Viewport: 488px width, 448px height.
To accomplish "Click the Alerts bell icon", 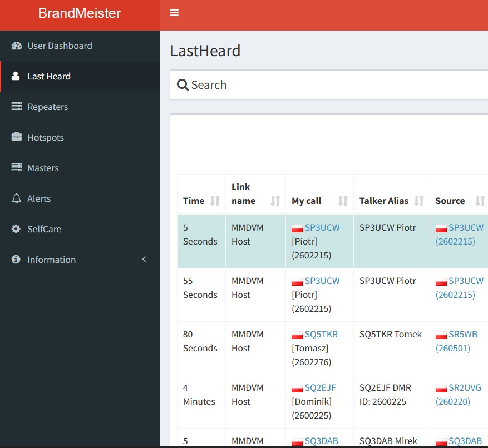I will (x=16, y=198).
